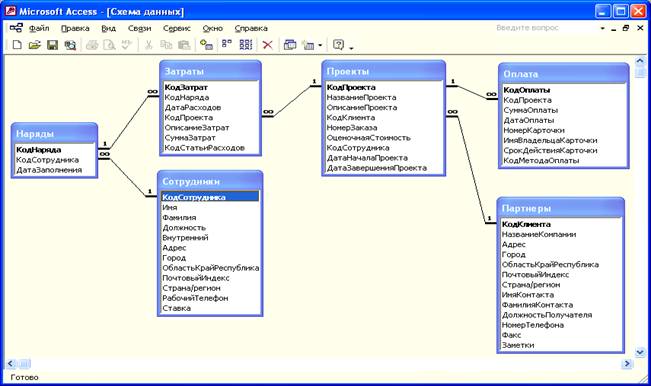Open the help question box dropdown arrow
Screen dimensions: 651x386
coord(602,28)
